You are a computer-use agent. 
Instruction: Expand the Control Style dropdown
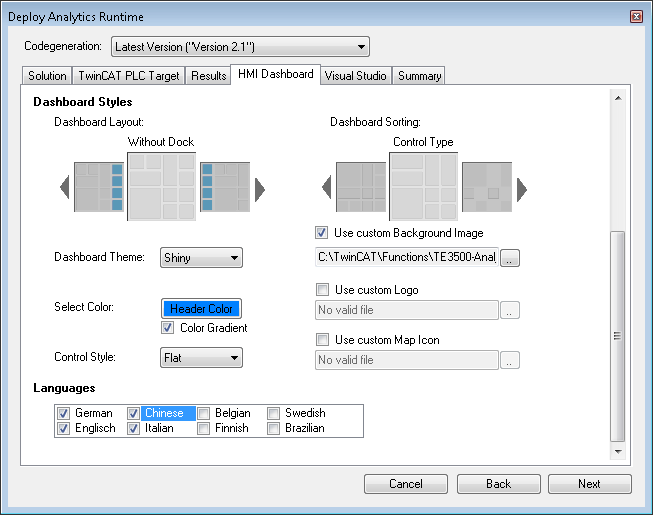202,357
